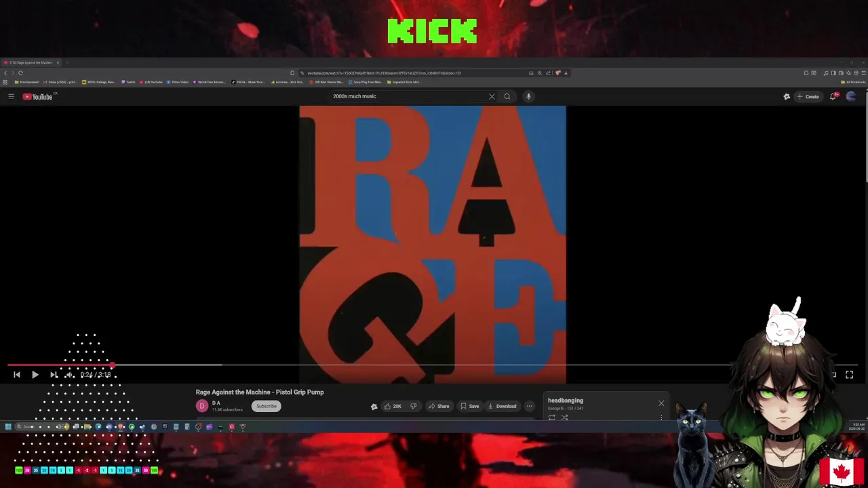Open the 200 Best Horror bookmark
The image size is (868, 488).
[x=326, y=82]
